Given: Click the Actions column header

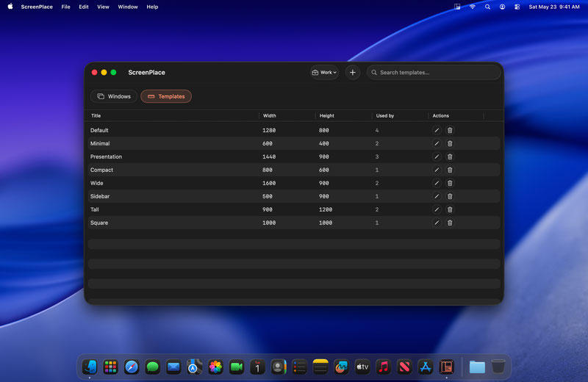Looking at the screenshot, I should (440, 115).
